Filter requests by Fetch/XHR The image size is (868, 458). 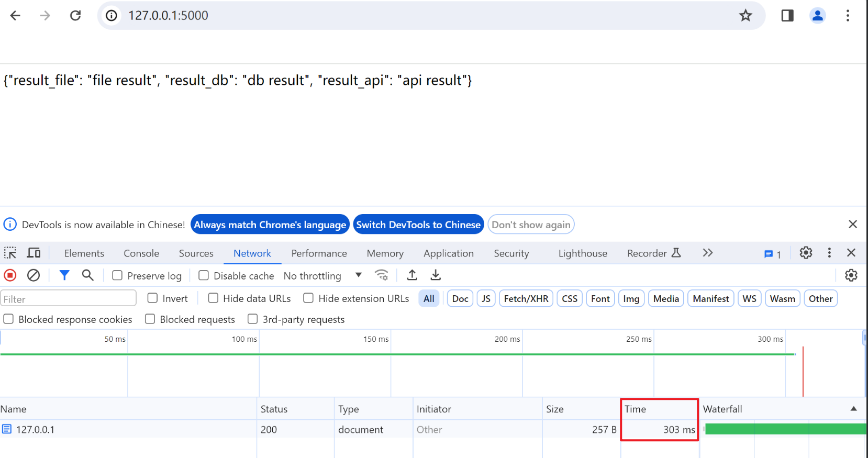pyautogui.click(x=526, y=298)
